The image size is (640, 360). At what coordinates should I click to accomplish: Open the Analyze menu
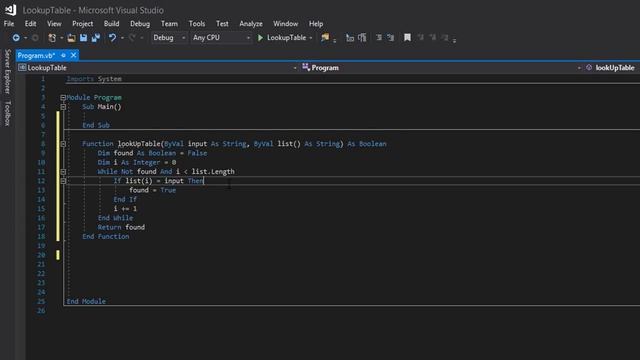click(x=251, y=24)
